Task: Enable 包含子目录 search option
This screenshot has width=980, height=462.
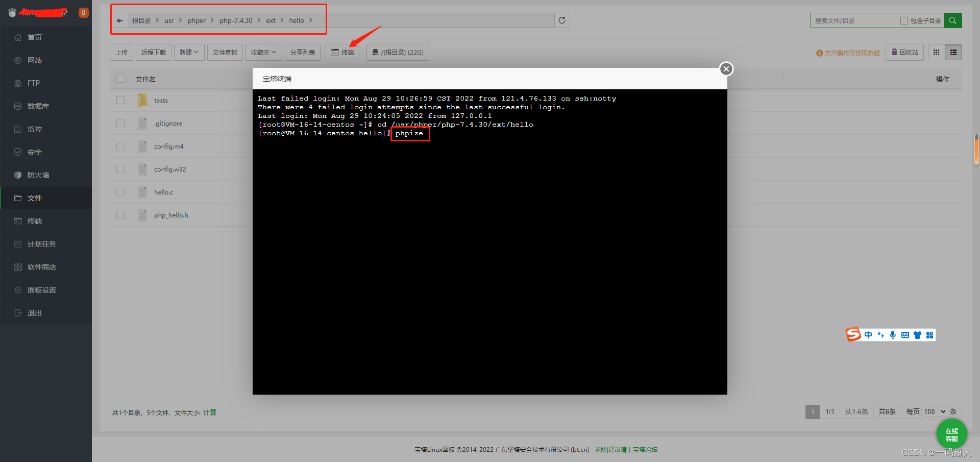Action: click(904, 20)
